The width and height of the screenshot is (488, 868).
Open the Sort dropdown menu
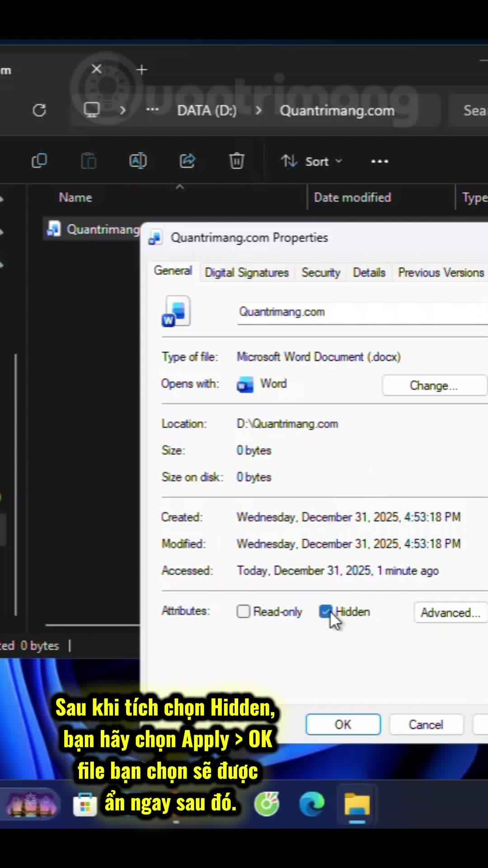(312, 161)
